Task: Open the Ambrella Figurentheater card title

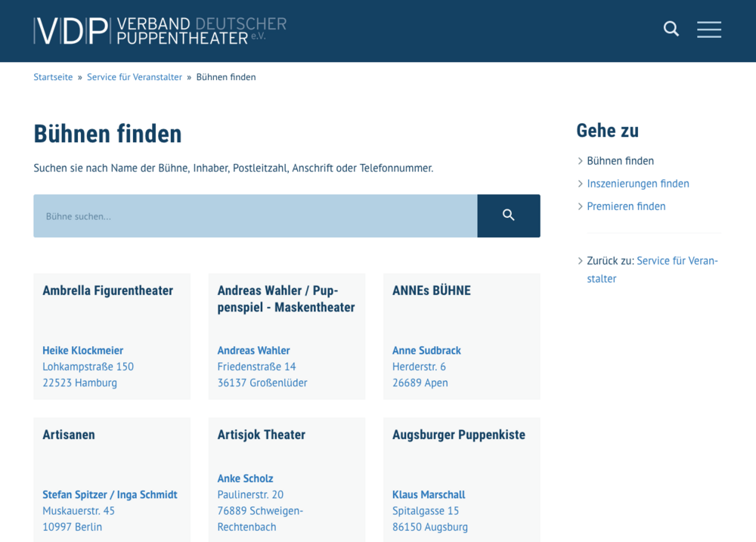Action: (108, 291)
